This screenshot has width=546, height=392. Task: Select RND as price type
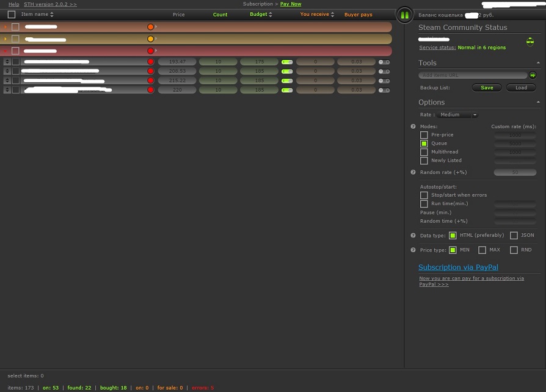514,250
